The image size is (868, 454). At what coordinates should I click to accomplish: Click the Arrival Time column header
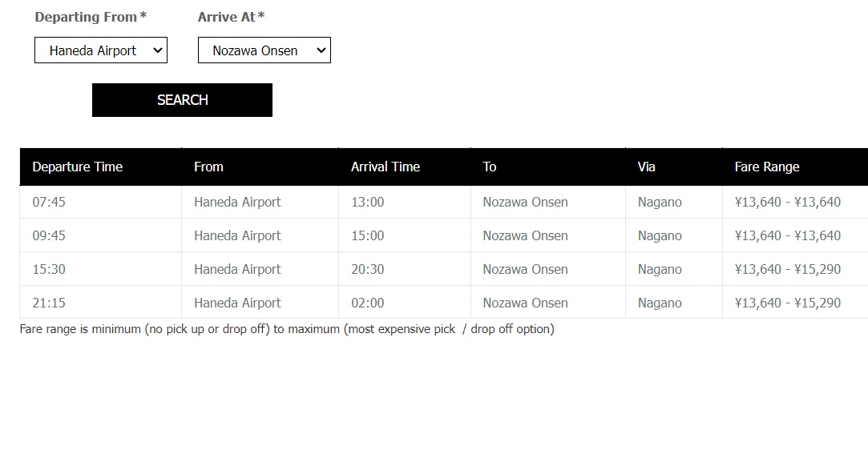[386, 167]
